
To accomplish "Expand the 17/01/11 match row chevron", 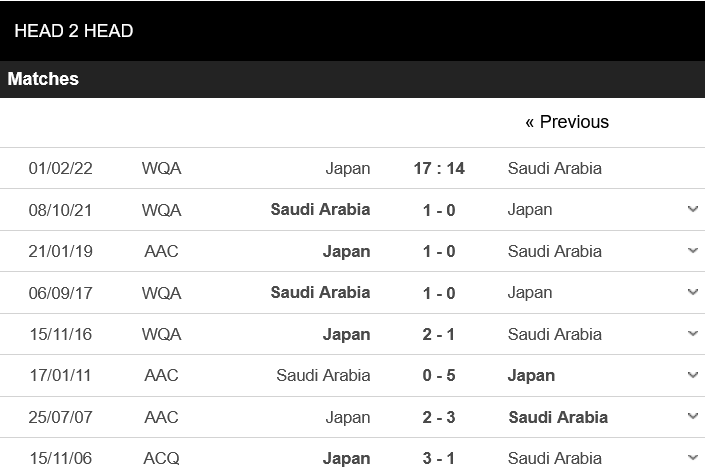I will pyautogui.click(x=692, y=375).
